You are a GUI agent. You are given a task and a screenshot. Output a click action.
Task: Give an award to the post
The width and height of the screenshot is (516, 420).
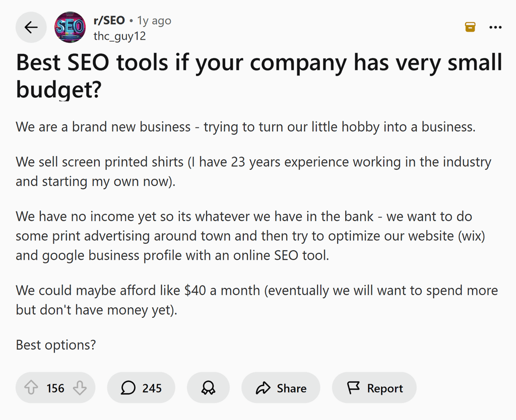click(208, 388)
